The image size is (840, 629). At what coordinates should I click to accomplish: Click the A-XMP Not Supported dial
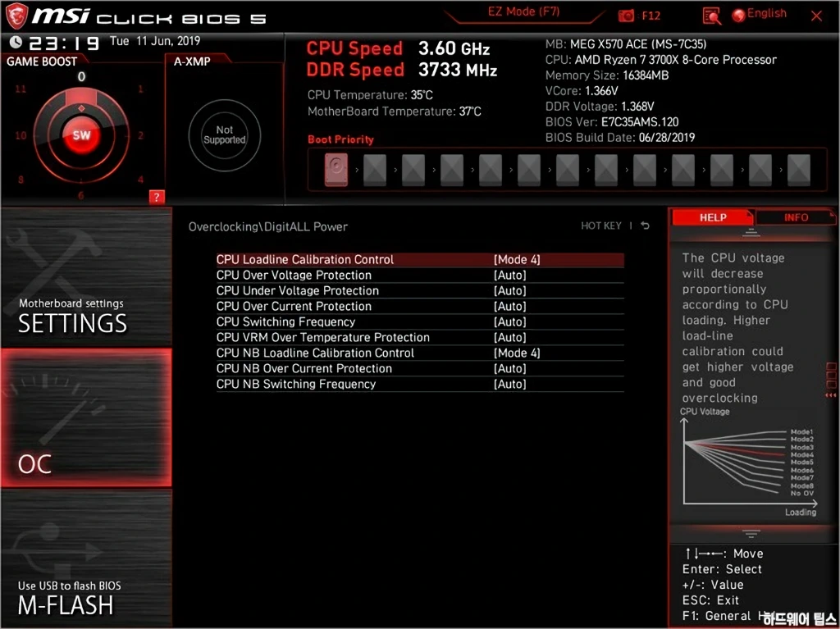pos(225,135)
